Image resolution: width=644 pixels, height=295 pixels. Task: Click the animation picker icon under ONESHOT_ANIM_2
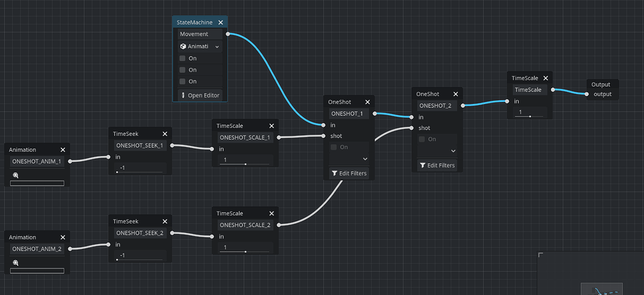click(15, 263)
